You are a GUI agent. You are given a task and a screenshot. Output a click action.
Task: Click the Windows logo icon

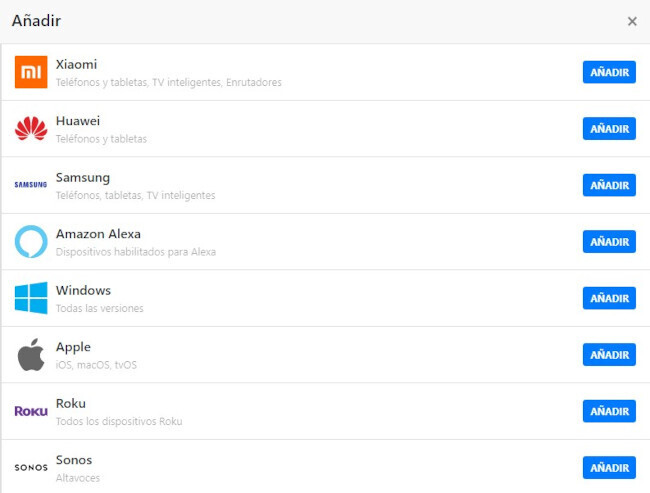coord(31,298)
